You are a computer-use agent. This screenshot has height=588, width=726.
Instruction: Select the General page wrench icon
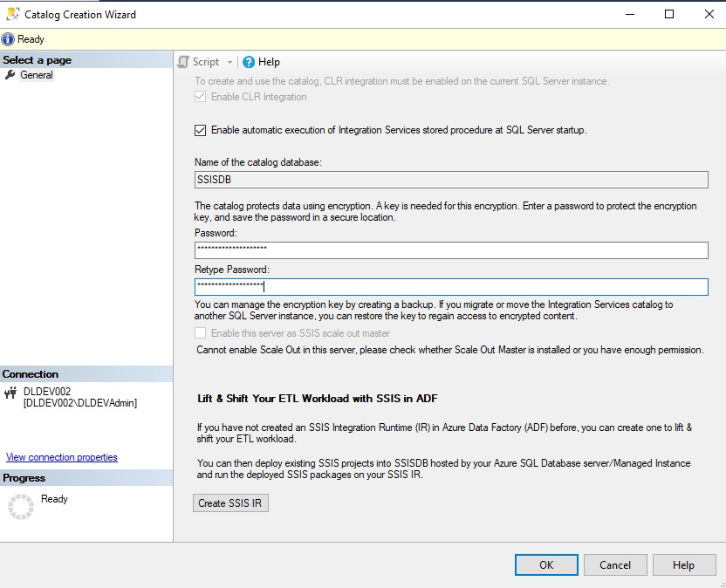point(10,74)
